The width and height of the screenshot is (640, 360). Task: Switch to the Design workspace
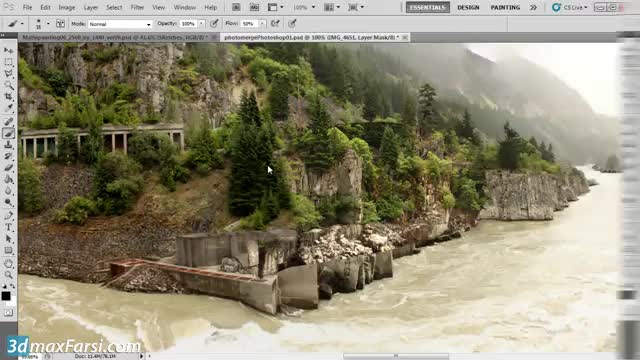click(x=468, y=7)
